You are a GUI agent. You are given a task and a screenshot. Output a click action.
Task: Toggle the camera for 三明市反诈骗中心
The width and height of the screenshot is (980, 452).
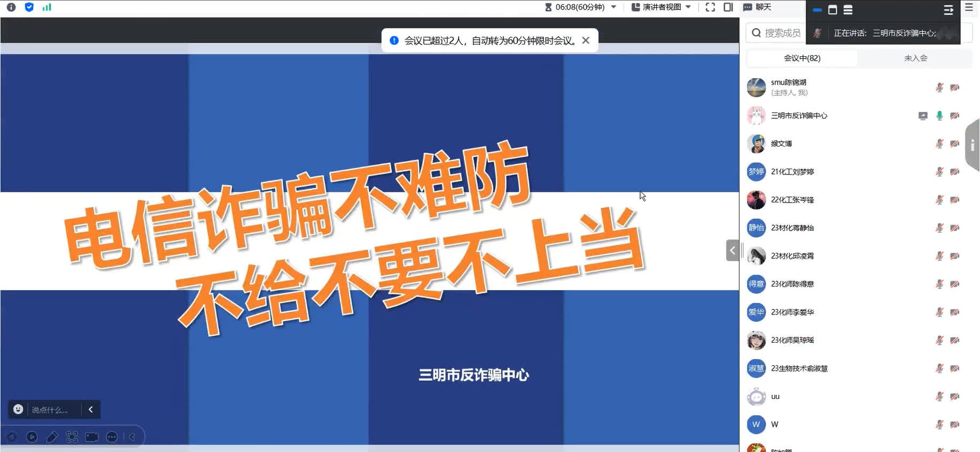pos(954,116)
